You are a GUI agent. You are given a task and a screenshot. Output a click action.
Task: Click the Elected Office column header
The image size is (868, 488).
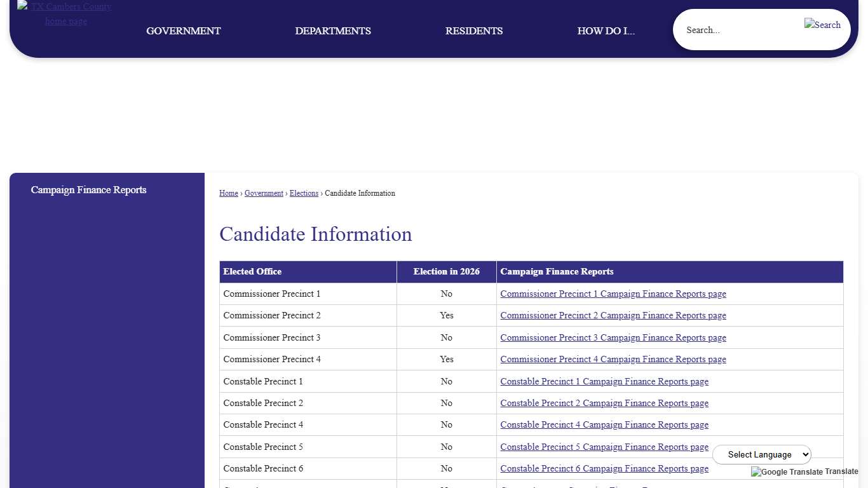click(x=252, y=271)
